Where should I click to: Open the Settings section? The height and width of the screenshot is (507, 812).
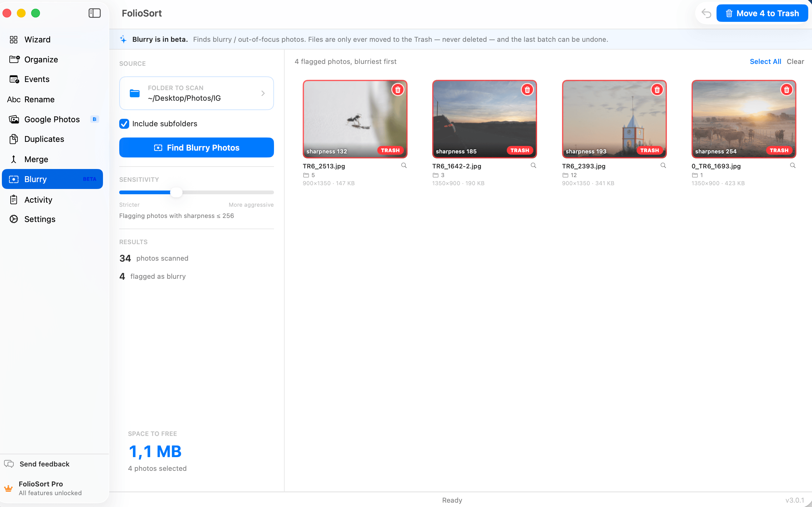pos(52,219)
